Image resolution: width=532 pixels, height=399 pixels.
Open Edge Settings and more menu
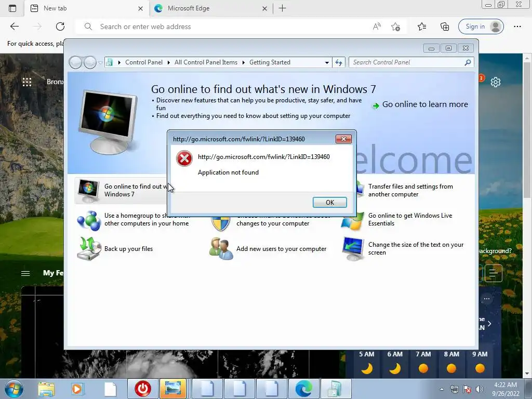(x=517, y=26)
